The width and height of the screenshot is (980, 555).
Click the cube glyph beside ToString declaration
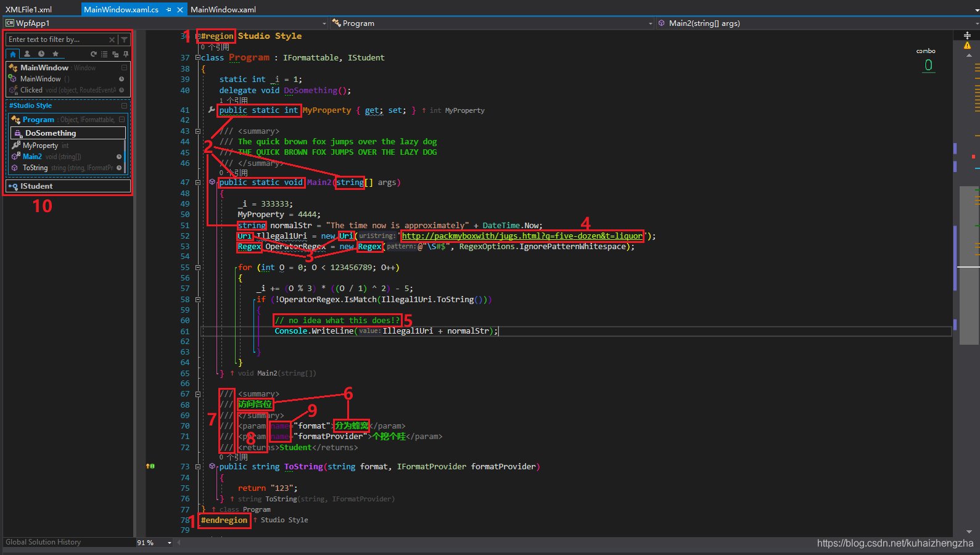pyautogui.click(x=212, y=466)
